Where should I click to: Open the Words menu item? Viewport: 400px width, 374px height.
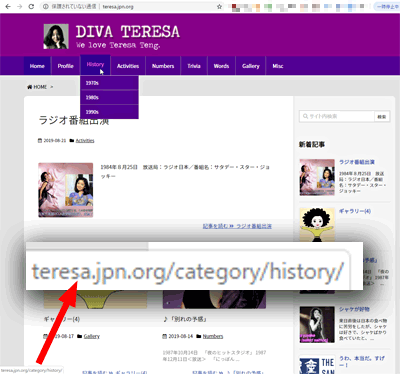[x=221, y=66]
